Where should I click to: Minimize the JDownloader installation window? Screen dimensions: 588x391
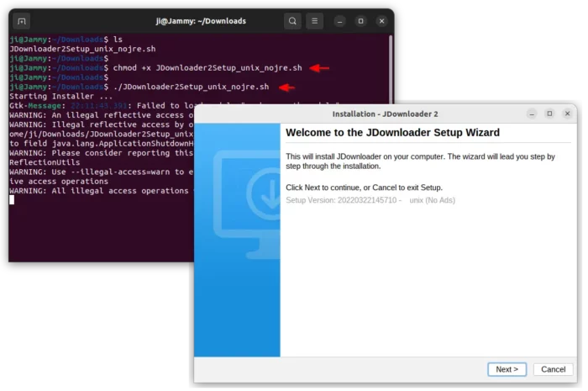[x=532, y=114]
